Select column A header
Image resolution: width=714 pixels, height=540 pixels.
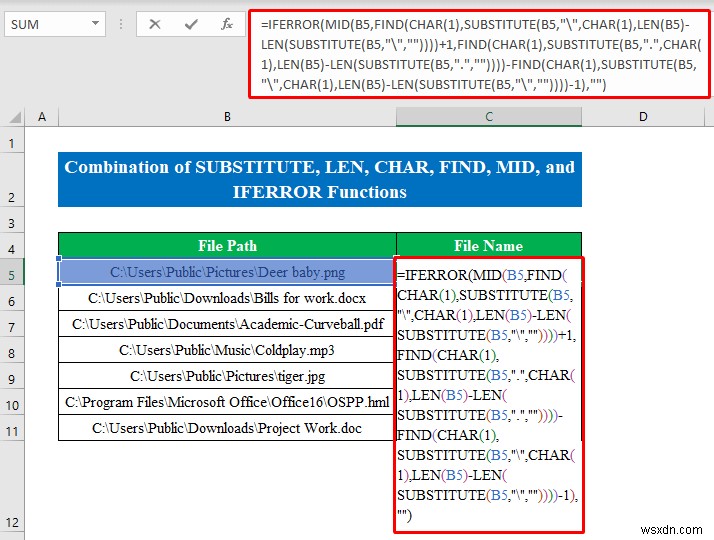42,117
